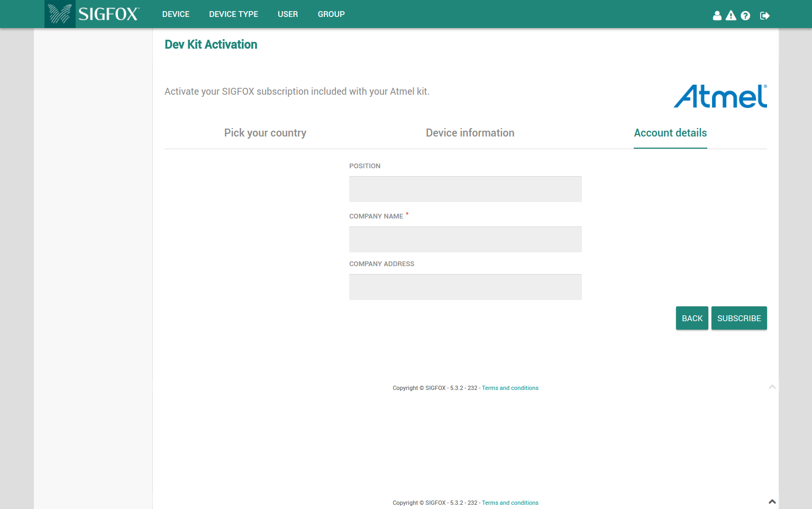Click the Position input field
The width and height of the screenshot is (812, 509).
coord(466,189)
